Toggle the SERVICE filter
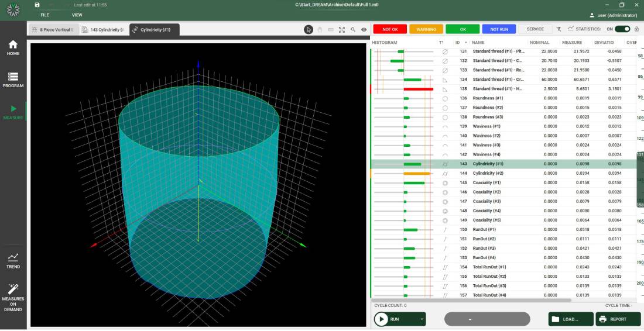 (535, 29)
